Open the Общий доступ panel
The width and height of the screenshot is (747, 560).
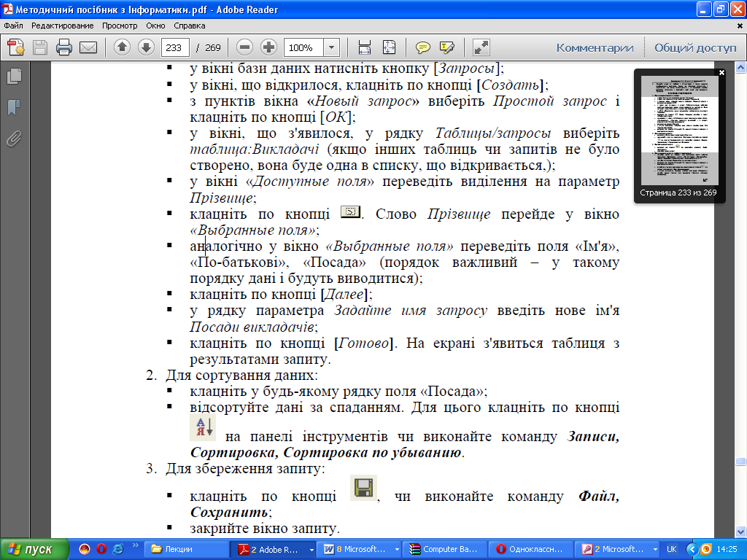point(695,47)
